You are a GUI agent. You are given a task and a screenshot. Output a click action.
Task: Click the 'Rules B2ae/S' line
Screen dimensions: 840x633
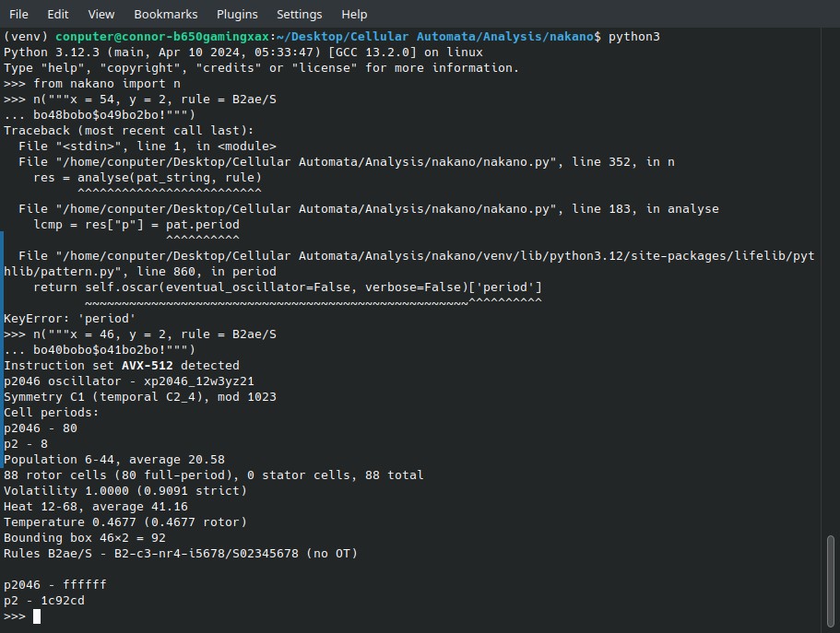pyautogui.click(x=181, y=553)
